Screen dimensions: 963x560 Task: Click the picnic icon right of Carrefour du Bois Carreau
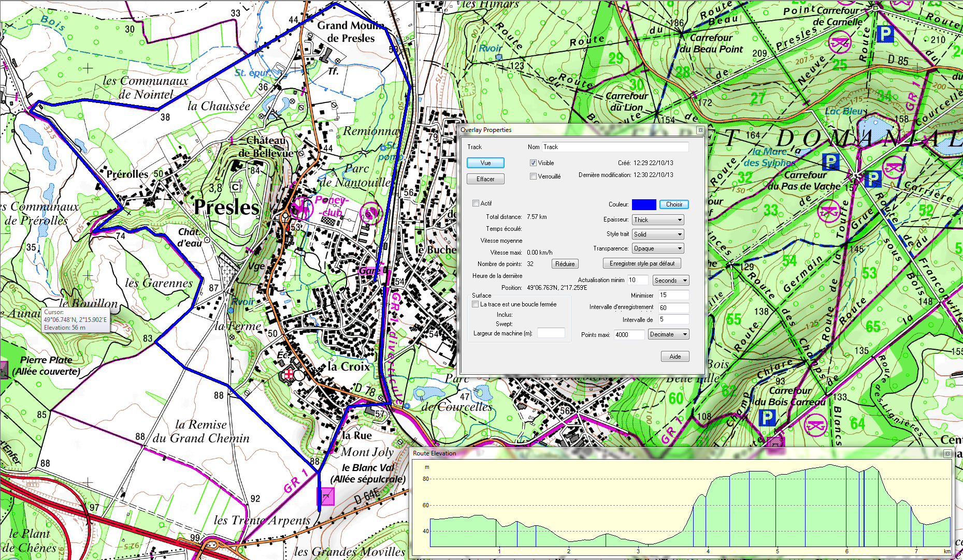tap(815, 425)
